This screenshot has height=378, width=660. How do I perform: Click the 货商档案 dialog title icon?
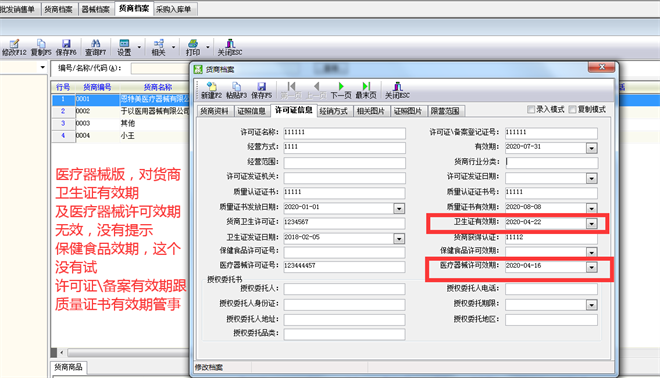click(x=198, y=69)
